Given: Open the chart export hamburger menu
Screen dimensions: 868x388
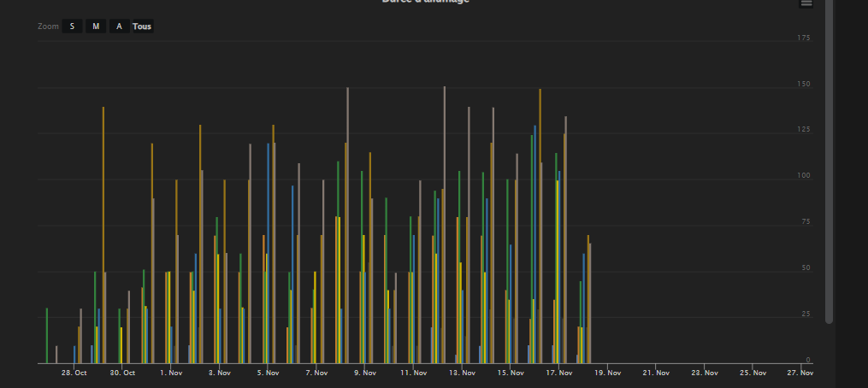Looking at the screenshot, I should tap(806, 3).
